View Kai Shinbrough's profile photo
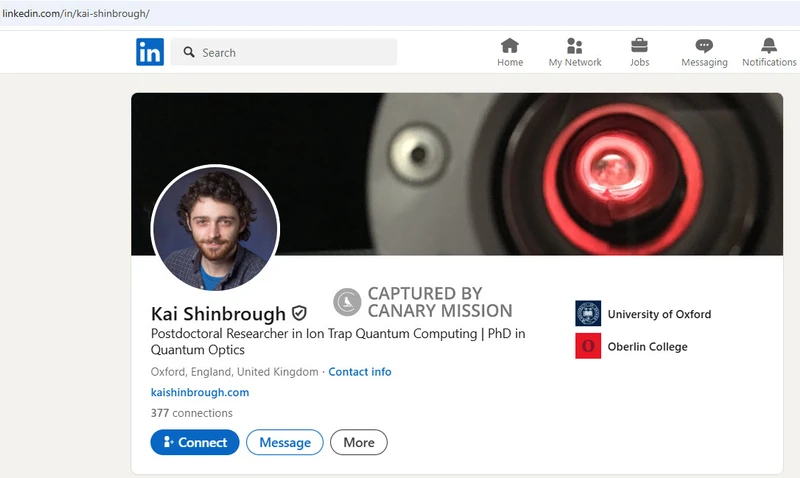Screen dimensions: 800x478 tap(215, 228)
